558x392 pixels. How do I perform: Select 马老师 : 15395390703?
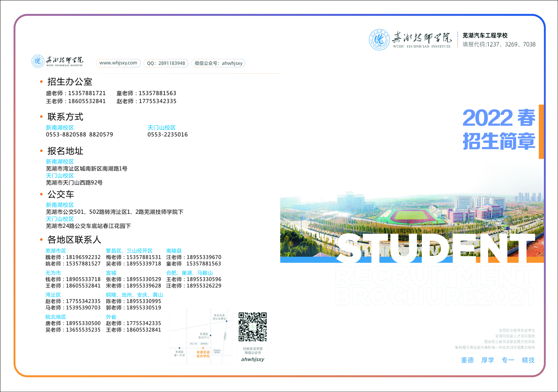point(73,308)
